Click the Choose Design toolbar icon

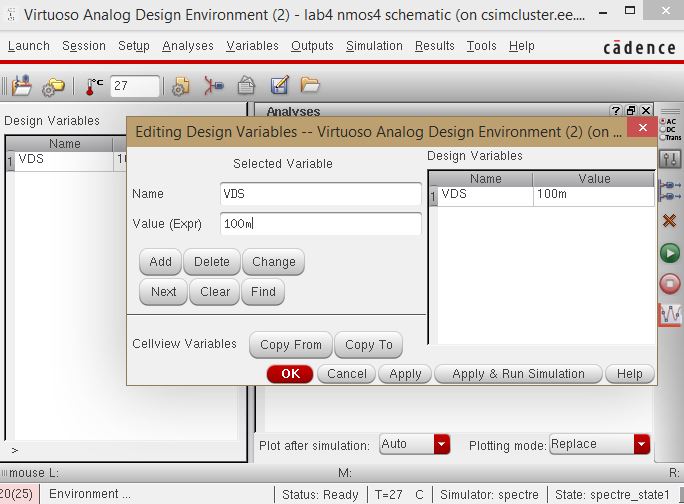coord(21,85)
